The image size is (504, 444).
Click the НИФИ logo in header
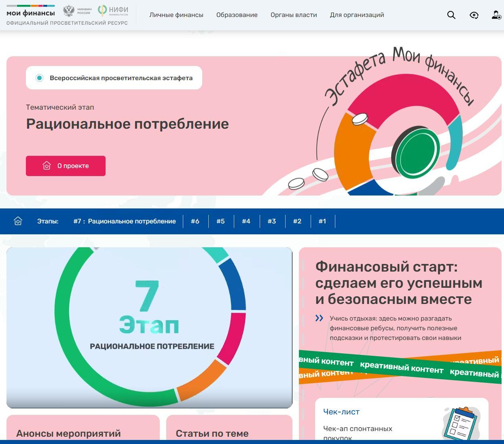point(113,11)
